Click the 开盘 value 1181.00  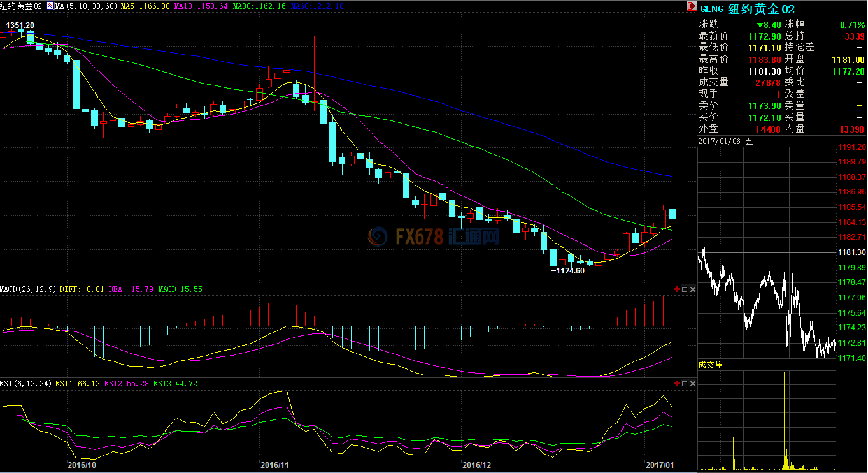coord(849,59)
